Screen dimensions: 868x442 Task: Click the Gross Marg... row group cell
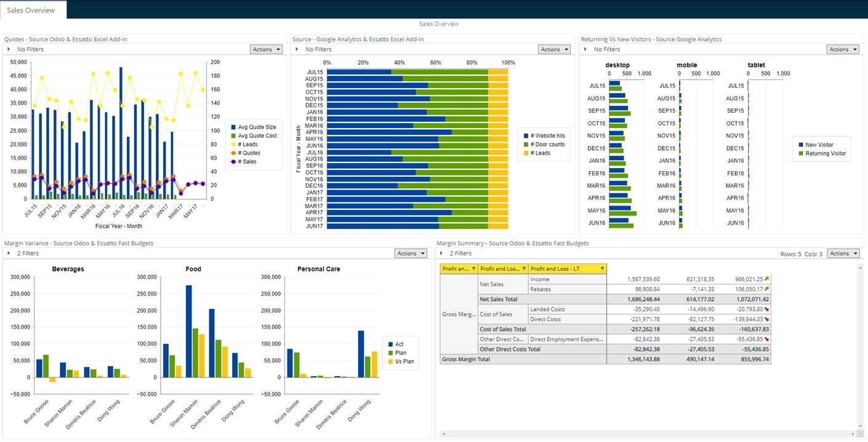click(459, 314)
